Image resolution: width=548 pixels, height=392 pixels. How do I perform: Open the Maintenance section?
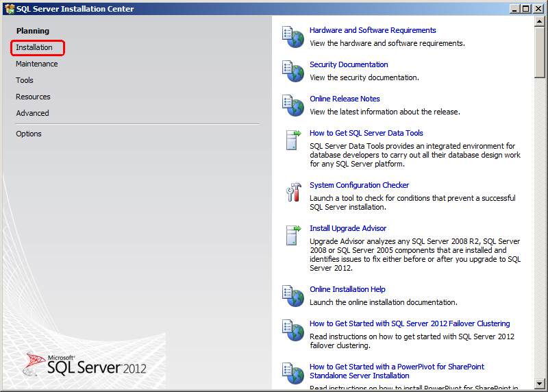click(x=37, y=64)
